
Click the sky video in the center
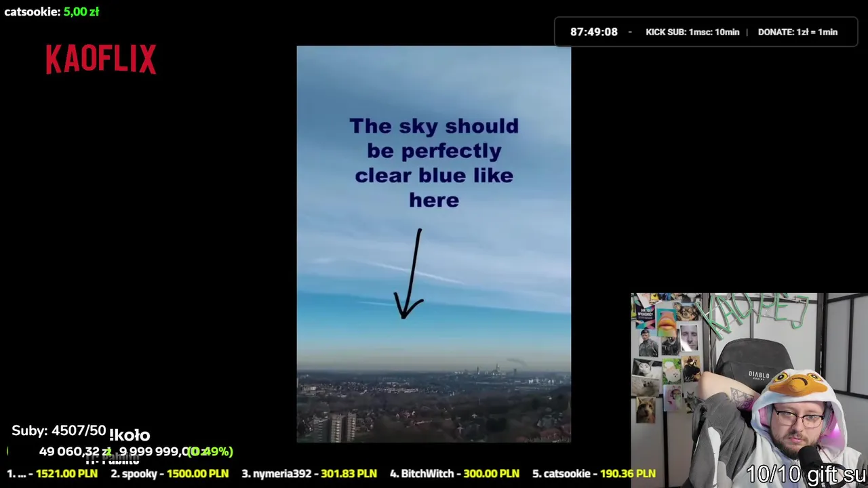point(434,244)
